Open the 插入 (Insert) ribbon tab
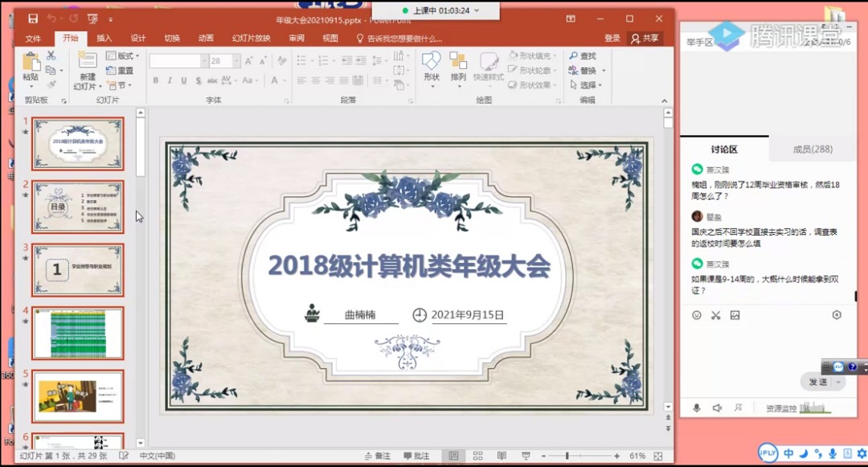Viewport: 868px width, 467px height. (x=104, y=38)
